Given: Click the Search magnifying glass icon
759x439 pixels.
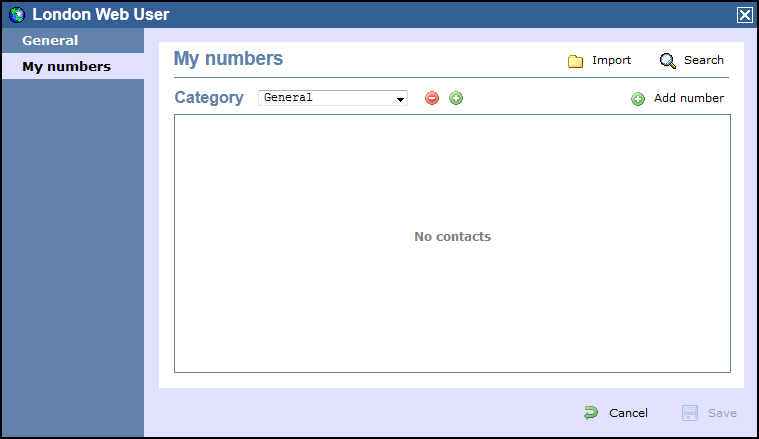Looking at the screenshot, I should (668, 61).
